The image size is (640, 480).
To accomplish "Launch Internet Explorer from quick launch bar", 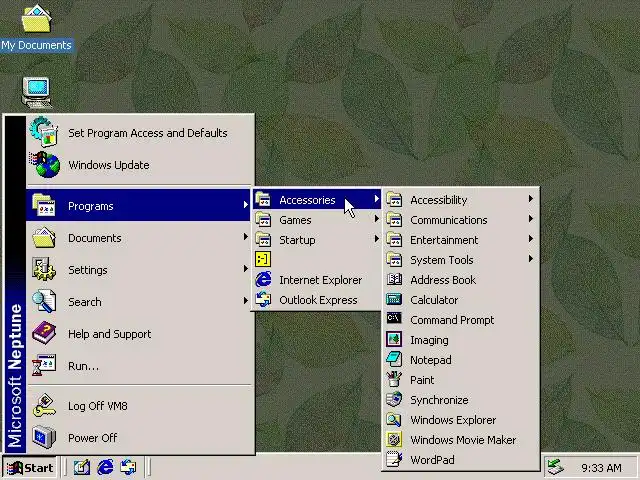I will 105,467.
